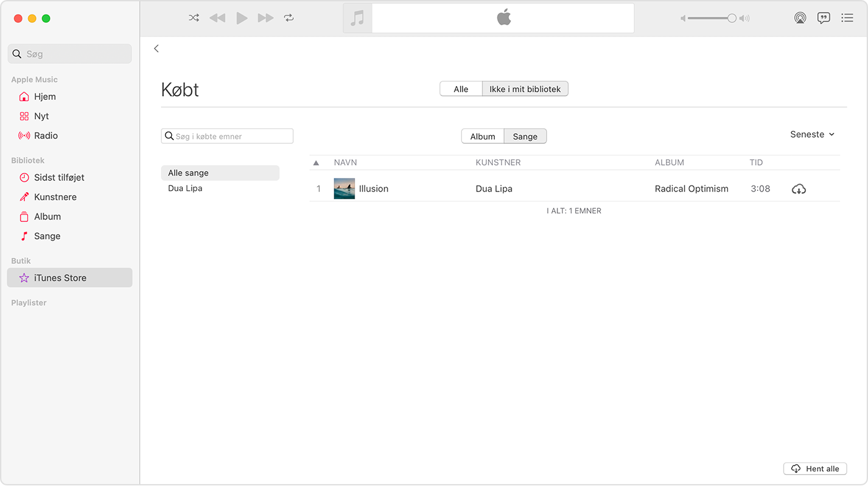This screenshot has height=486, width=868.
Task: Click the 3:08 duration value
Action: click(x=760, y=189)
